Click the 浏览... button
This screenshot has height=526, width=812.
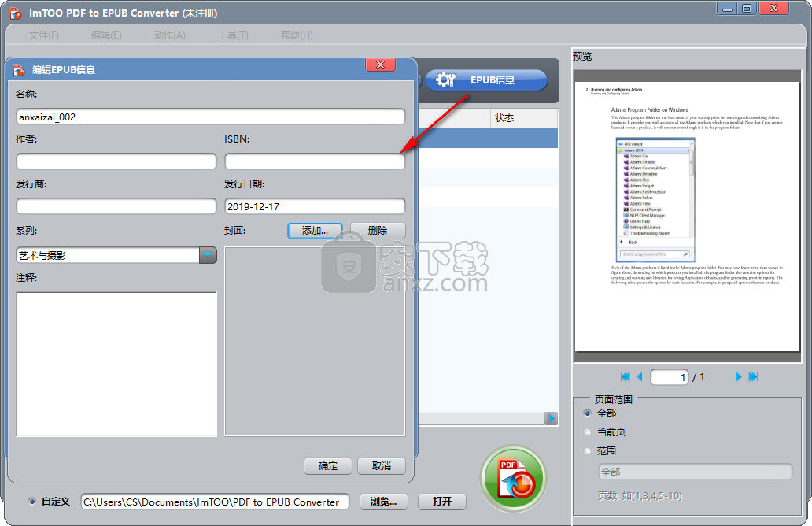click(384, 502)
